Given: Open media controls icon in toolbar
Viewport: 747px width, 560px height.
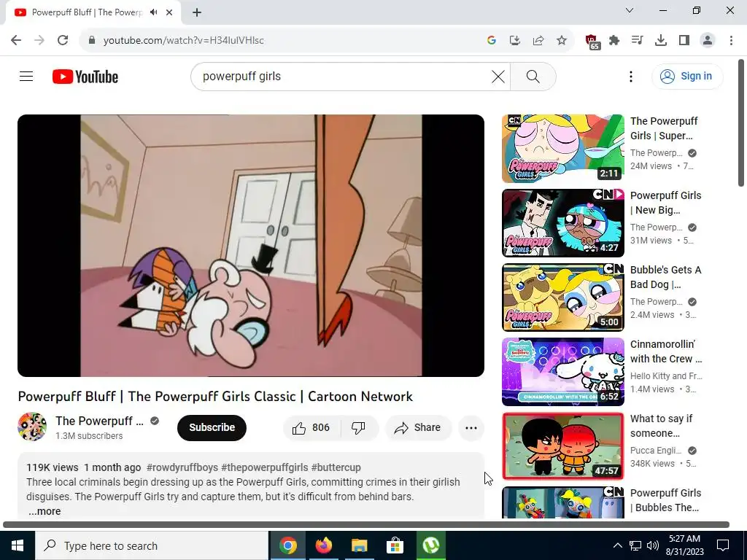Looking at the screenshot, I should point(638,40).
